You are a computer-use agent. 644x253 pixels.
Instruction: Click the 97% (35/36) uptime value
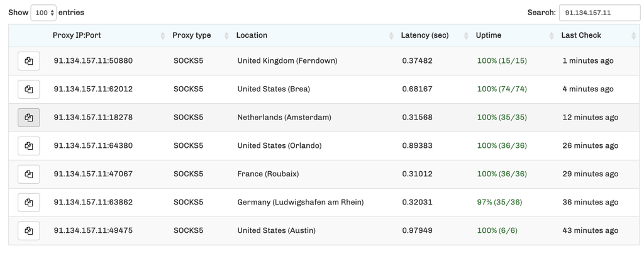tap(499, 202)
